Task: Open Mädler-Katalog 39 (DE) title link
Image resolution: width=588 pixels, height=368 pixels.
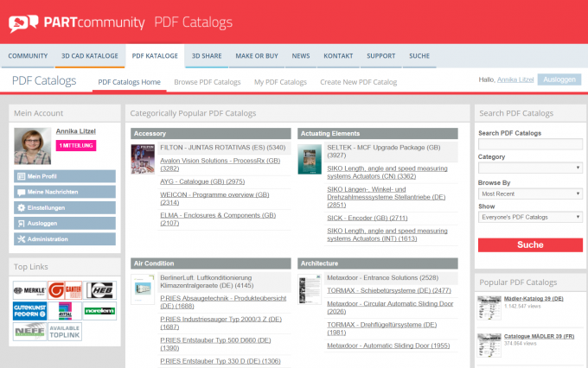Action: coord(534,299)
